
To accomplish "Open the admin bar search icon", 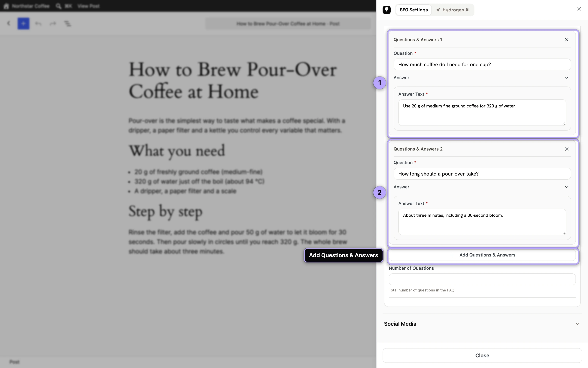I will coord(58,6).
